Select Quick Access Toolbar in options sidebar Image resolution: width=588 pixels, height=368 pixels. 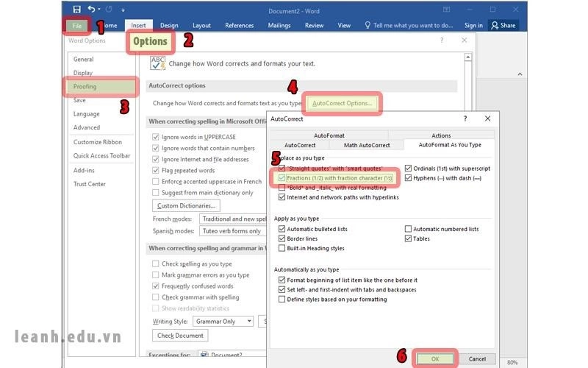tap(101, 155)
